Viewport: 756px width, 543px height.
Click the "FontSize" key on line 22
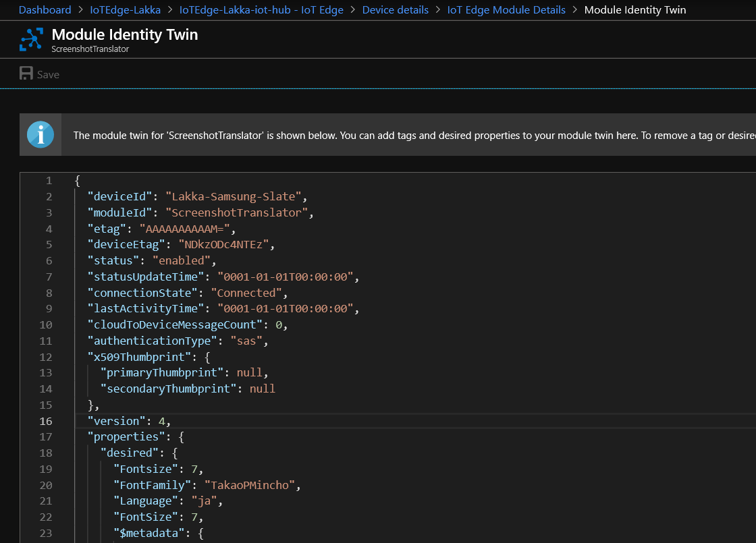pos(146,517)
